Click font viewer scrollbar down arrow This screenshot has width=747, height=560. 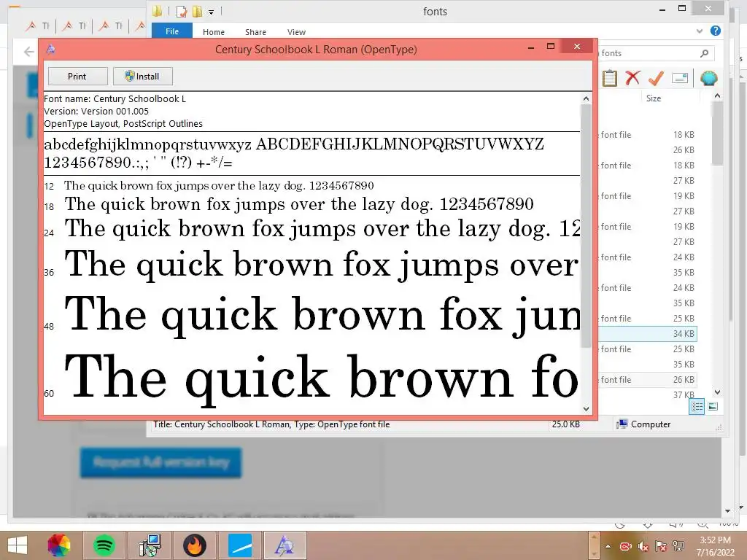(x=586, y=408)
